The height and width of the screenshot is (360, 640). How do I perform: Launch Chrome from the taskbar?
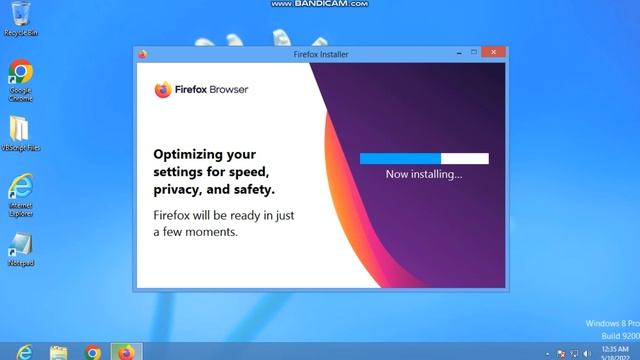[x=93, y=352]
